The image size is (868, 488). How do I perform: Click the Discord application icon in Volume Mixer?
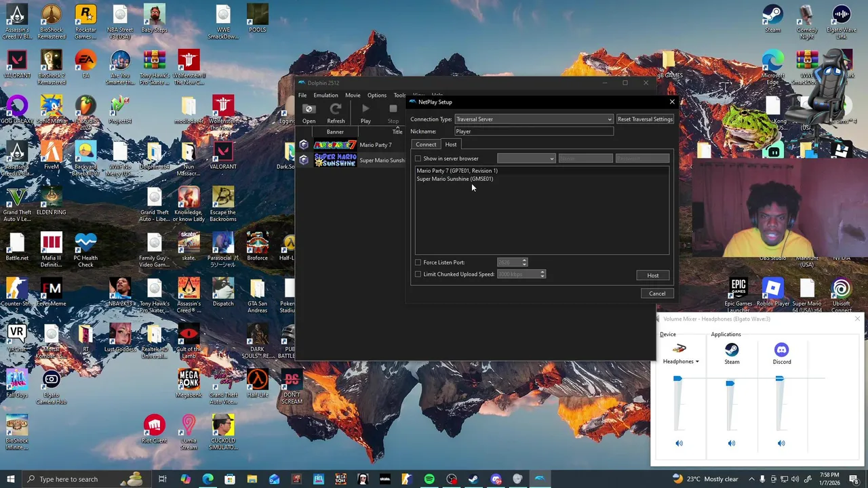(781, 350)
